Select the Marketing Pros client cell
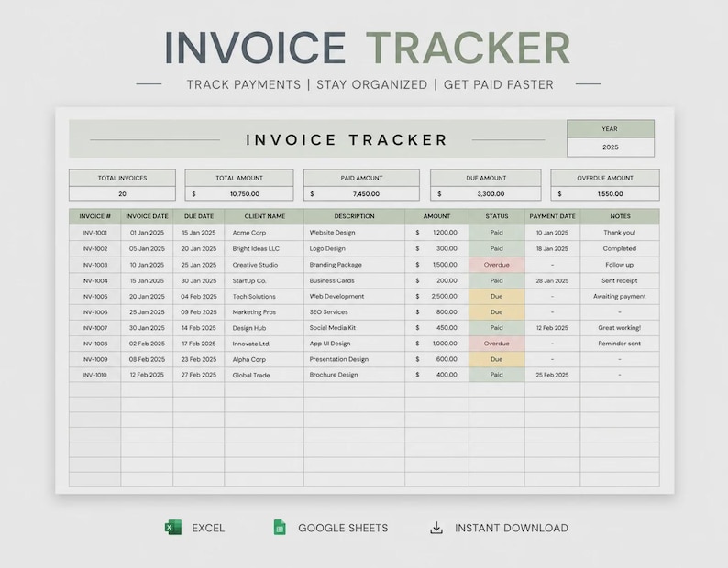The image size is (728, 568). (264, 312)
